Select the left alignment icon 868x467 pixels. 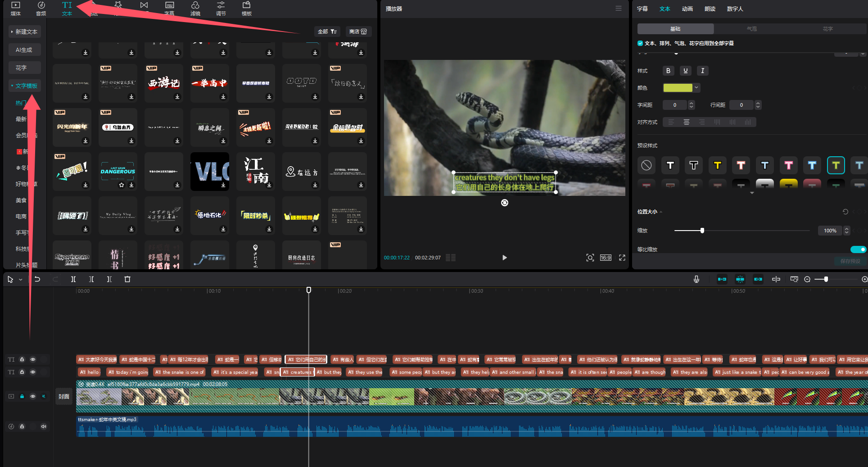(x=671, y=122)
